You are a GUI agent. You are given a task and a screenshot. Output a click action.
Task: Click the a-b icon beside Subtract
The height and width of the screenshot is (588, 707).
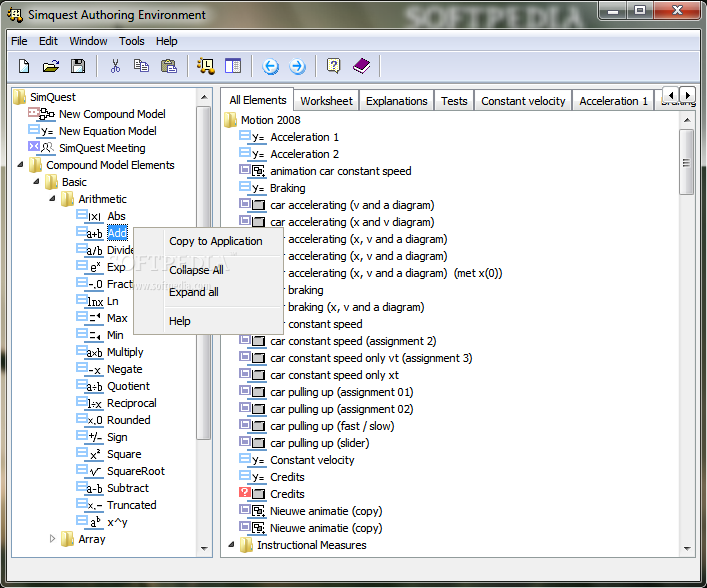[89, 488]
